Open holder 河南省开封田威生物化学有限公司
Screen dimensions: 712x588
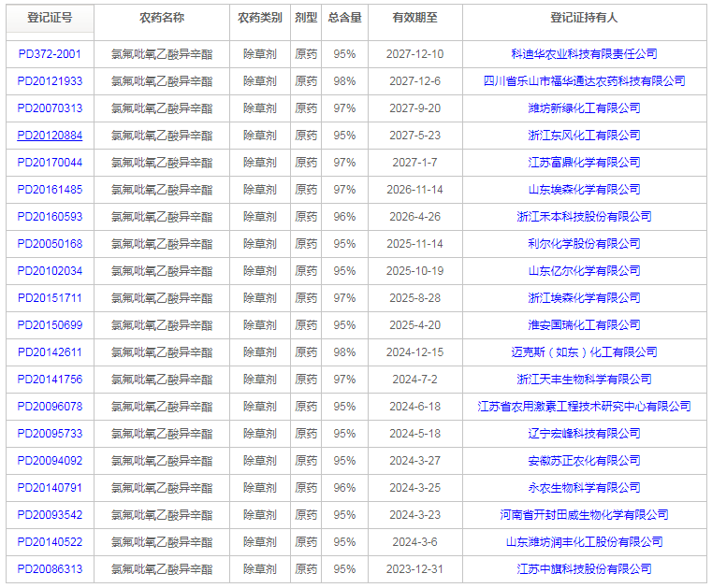click(584, 515)
